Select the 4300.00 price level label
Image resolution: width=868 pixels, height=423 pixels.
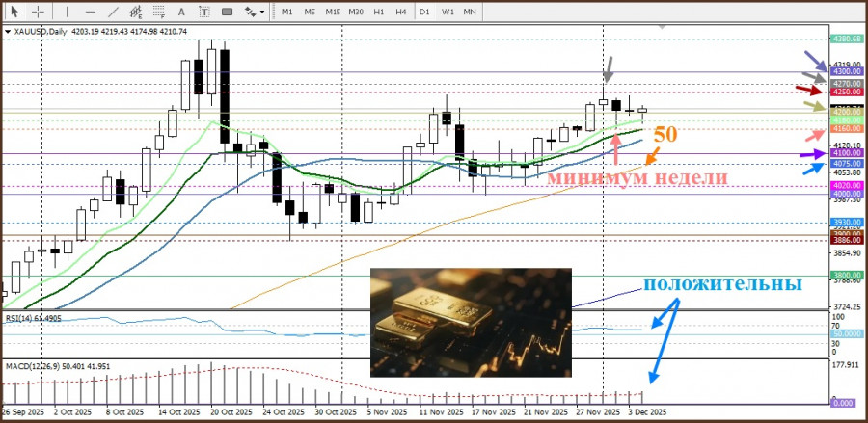[846, 71]
